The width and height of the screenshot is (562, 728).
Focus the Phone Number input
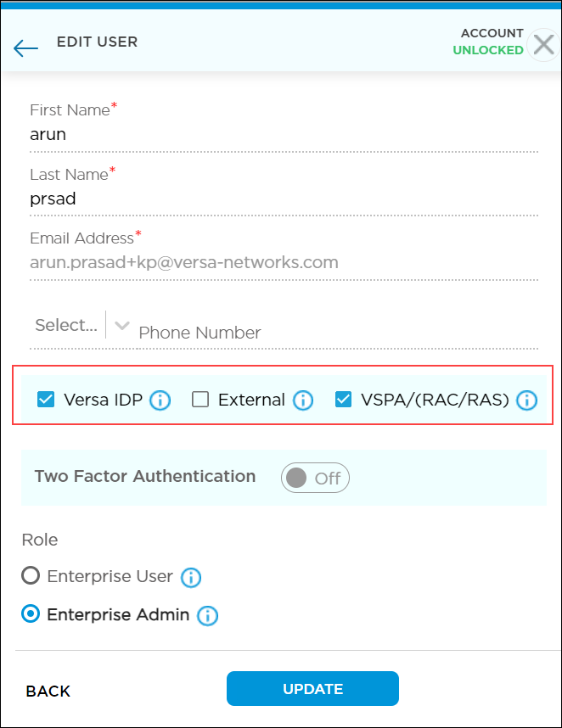(336, 333)
